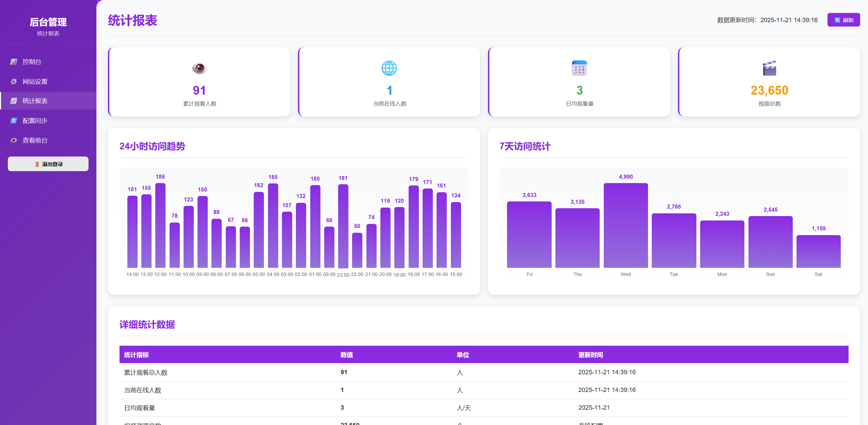The height and width of the screenshot is (425, 868).
Task: Click the 退出登录 logout button
Action: pyautogui.click(x=48, y=164)
